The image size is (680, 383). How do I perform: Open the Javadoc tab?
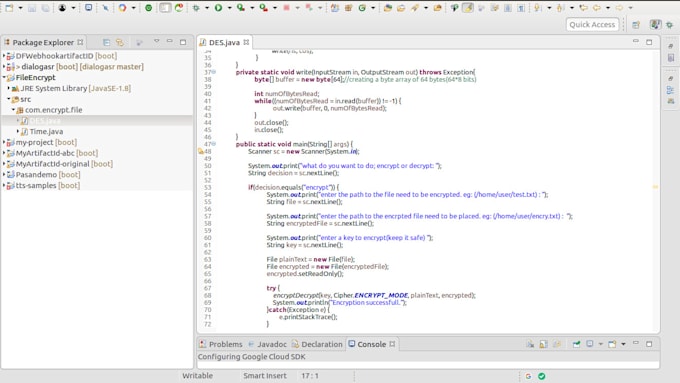click(268, 344)
